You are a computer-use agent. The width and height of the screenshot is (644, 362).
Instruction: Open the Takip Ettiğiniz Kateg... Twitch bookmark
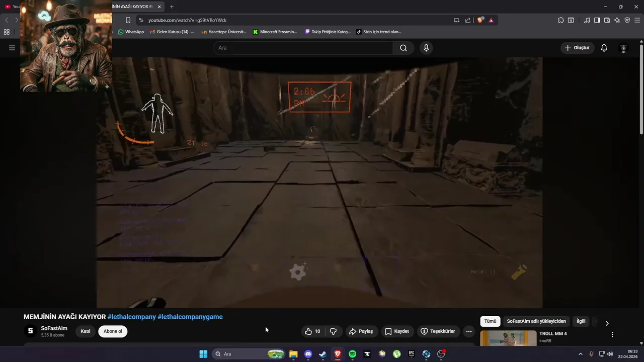[328, 32]
